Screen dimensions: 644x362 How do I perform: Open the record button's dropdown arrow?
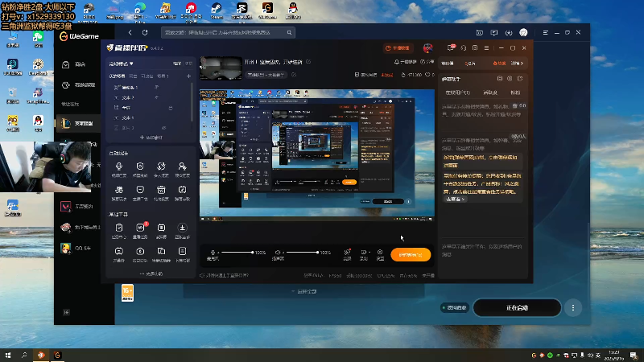(369, 253)
